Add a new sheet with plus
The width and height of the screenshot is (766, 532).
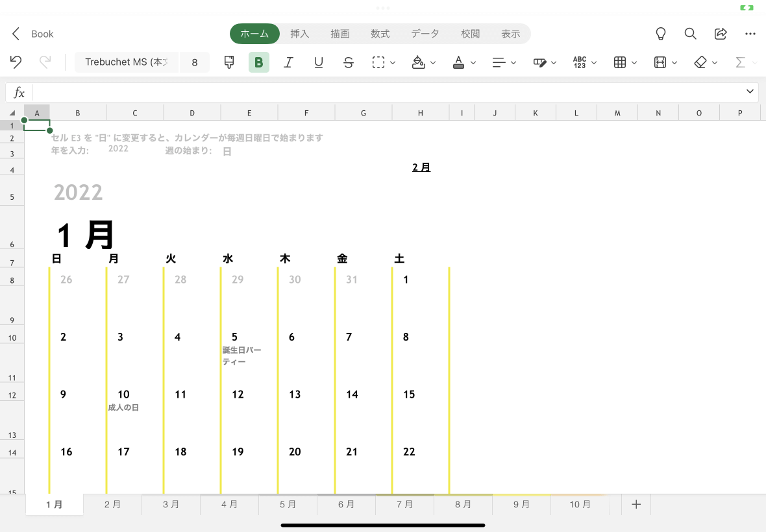coord(636,504)
